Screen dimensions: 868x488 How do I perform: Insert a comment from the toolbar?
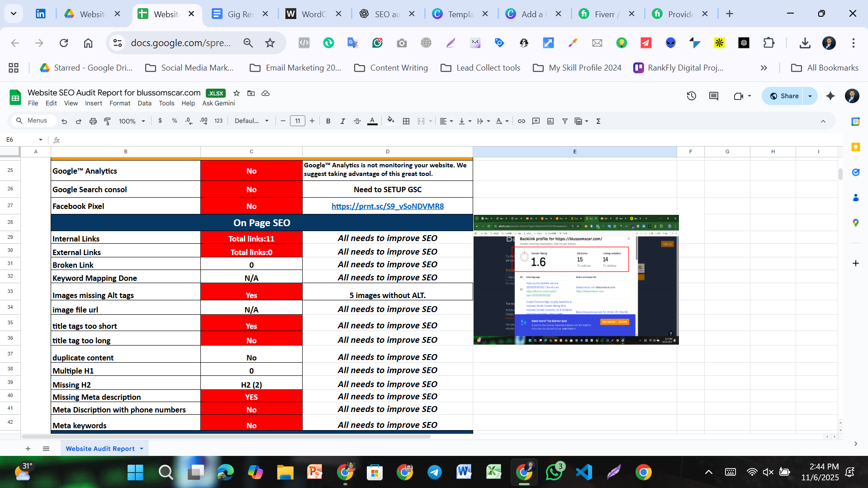[536, 121]
